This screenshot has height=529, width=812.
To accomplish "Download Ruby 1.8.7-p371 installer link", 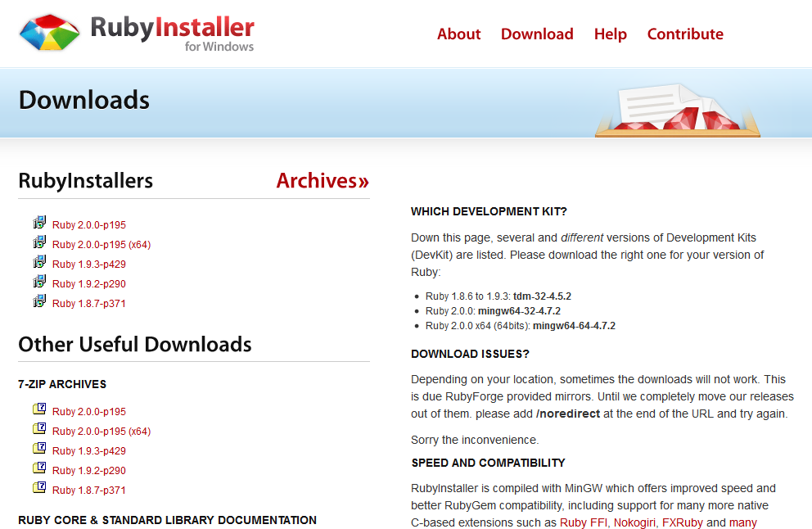I will 89,304.
